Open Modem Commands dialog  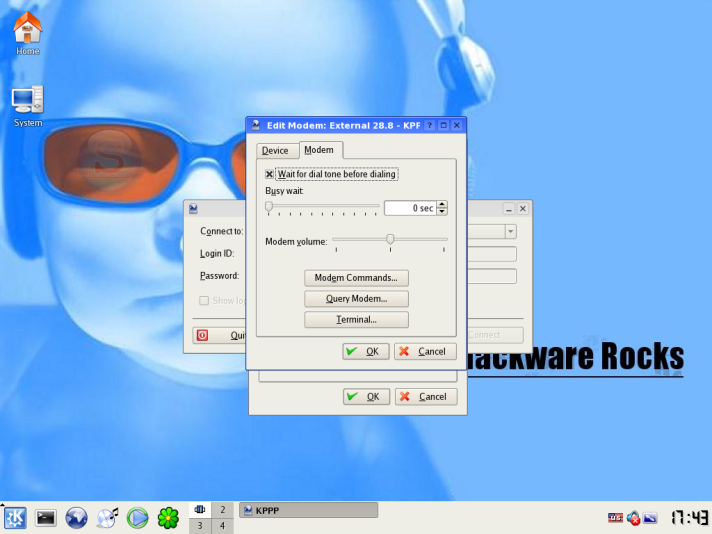click(x=356, y=278)
